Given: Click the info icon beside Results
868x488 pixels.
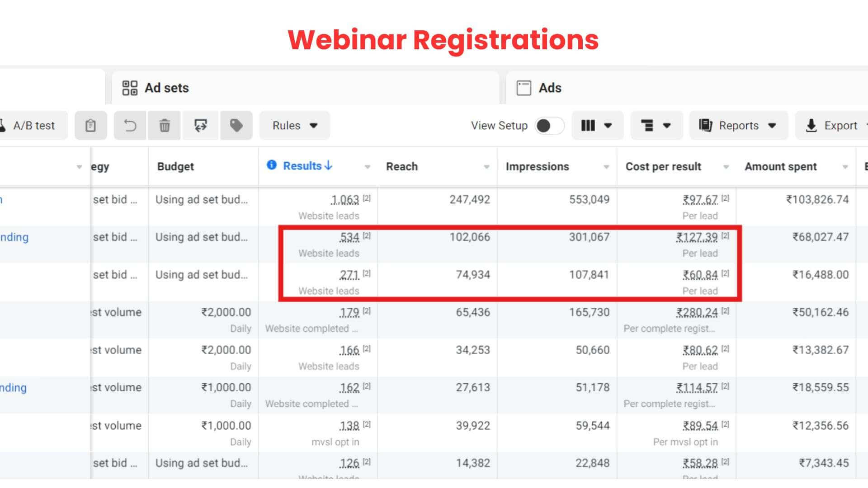Looking at the screenshot, I should (x=271, y=166).
